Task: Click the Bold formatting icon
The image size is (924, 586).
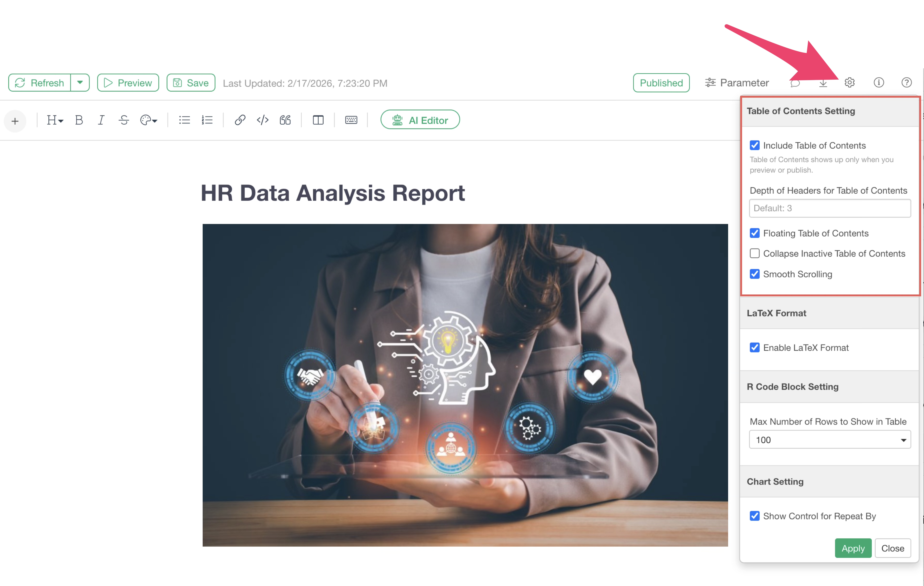Action: coord(79,120)
